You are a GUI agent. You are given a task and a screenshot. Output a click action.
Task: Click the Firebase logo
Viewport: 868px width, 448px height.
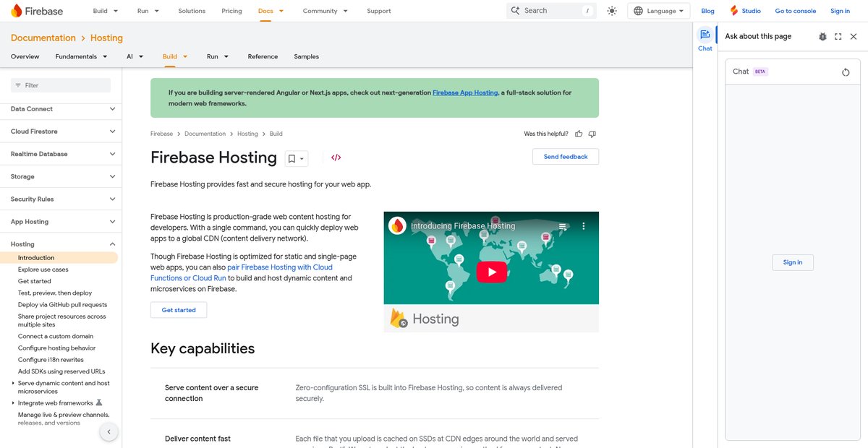click(x=37, y=11)
